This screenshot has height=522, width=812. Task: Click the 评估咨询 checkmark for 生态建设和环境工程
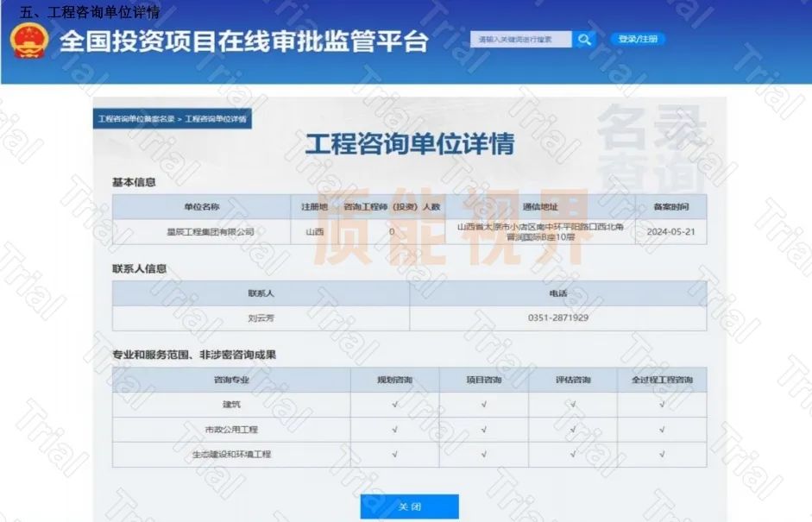573,453
